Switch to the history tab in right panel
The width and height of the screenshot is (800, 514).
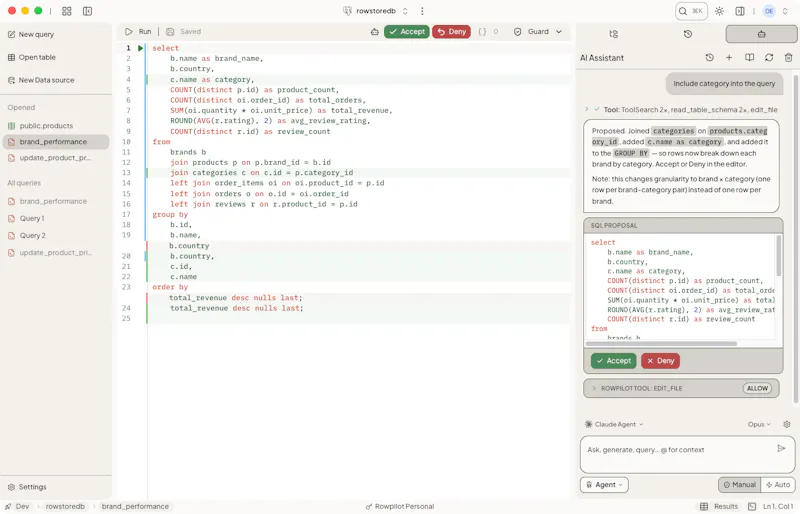[687, 34]
